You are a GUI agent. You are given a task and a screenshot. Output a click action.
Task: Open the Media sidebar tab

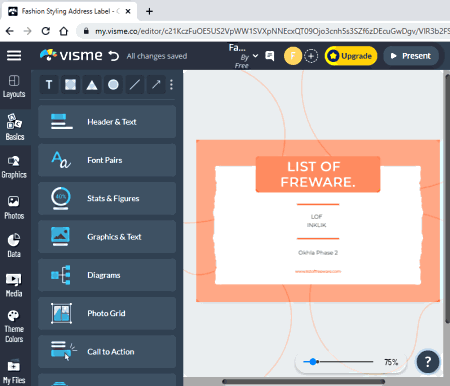tap(14, 285)
